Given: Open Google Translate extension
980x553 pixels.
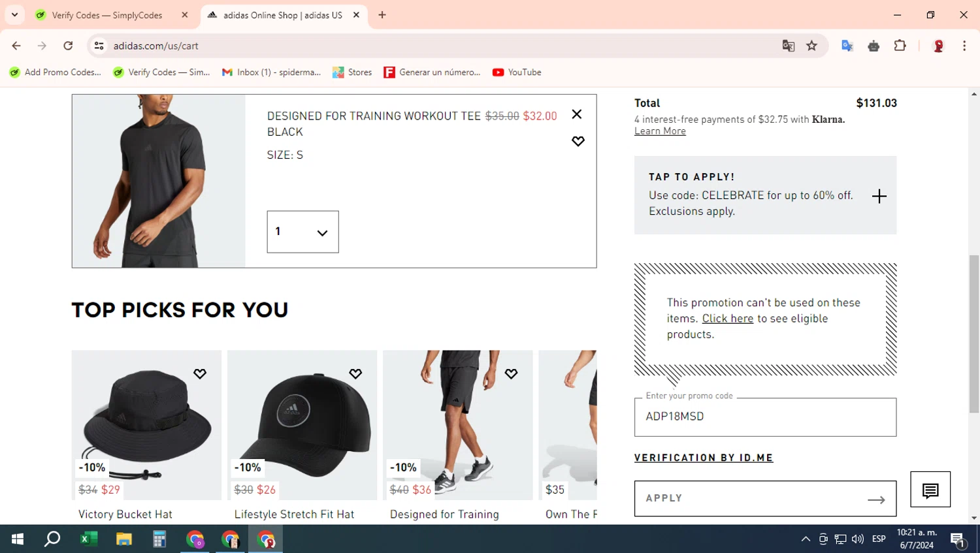Looking at the screenshot, I should coord(847,46).
